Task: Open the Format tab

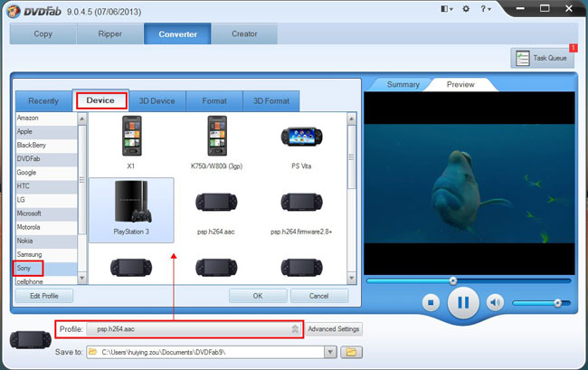Action: 214,101
